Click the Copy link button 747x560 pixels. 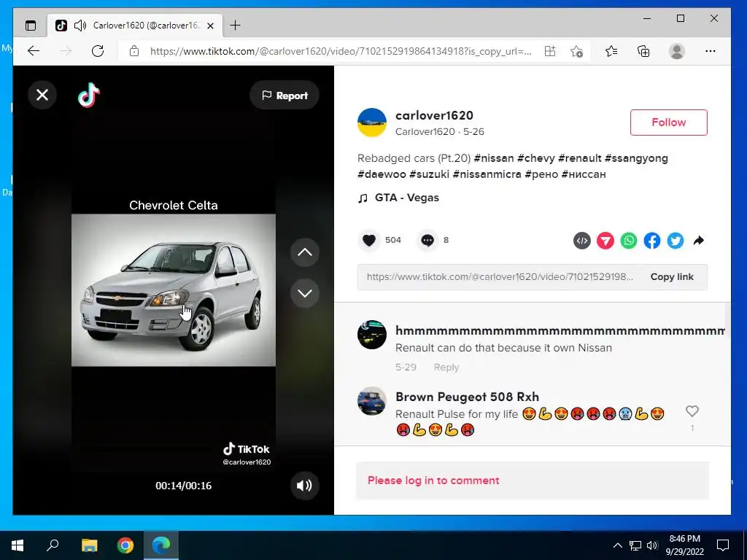(672, 276)
